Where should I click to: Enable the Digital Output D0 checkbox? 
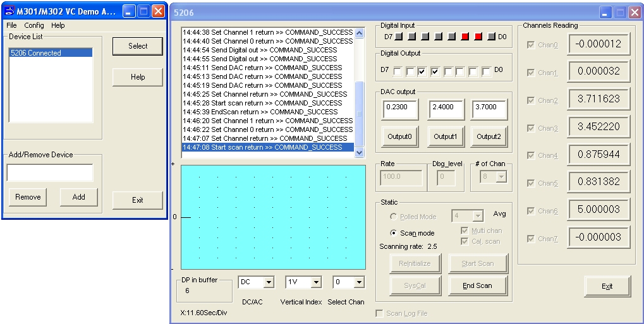[486, 71]
